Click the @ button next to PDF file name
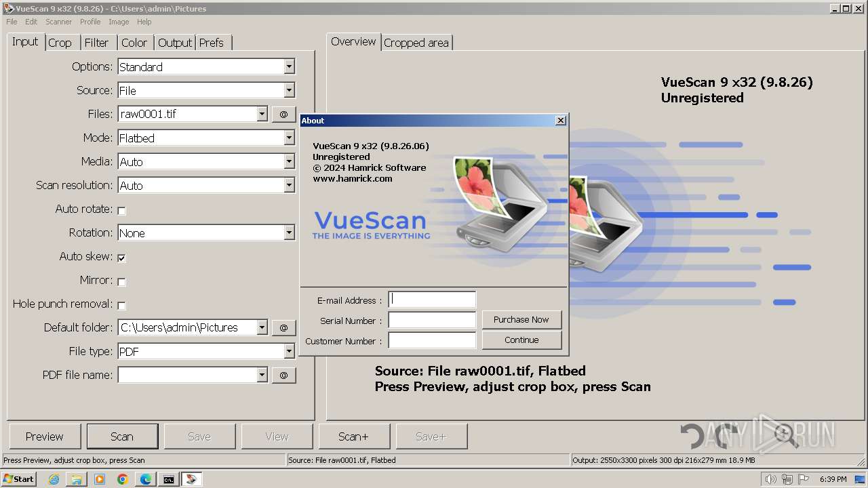This screenshot has height=488, width=868. 283,375
